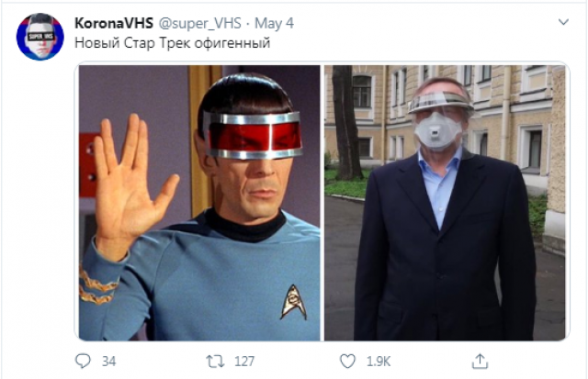Open the KoronaVHS display name link
The height and width of the screenshot is (379, 588).
(x=114, y=23)
